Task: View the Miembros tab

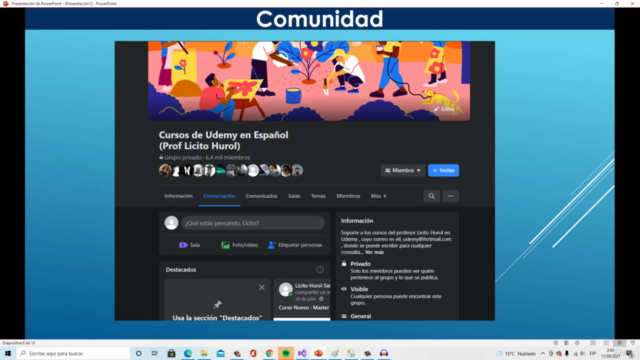Action: click(348, 196)
